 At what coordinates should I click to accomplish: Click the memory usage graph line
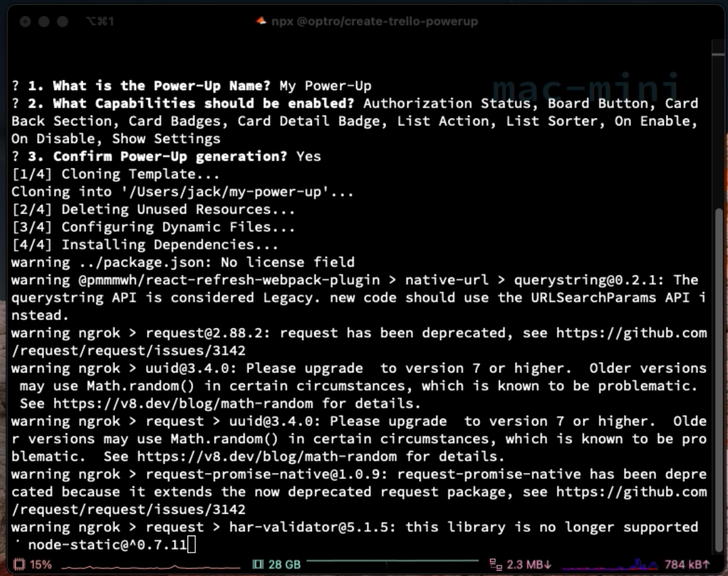point(393,561)
